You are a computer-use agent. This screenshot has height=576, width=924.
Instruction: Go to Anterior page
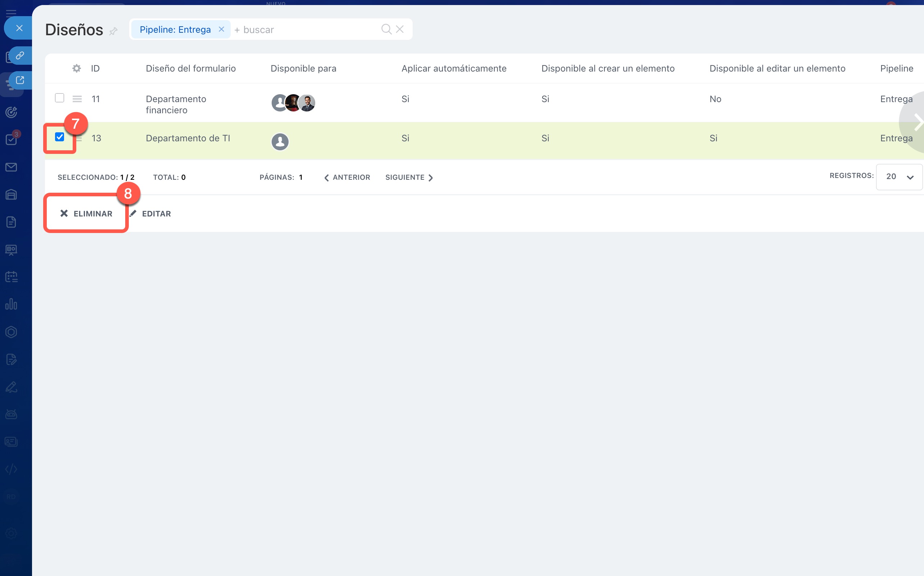point(347,178)
